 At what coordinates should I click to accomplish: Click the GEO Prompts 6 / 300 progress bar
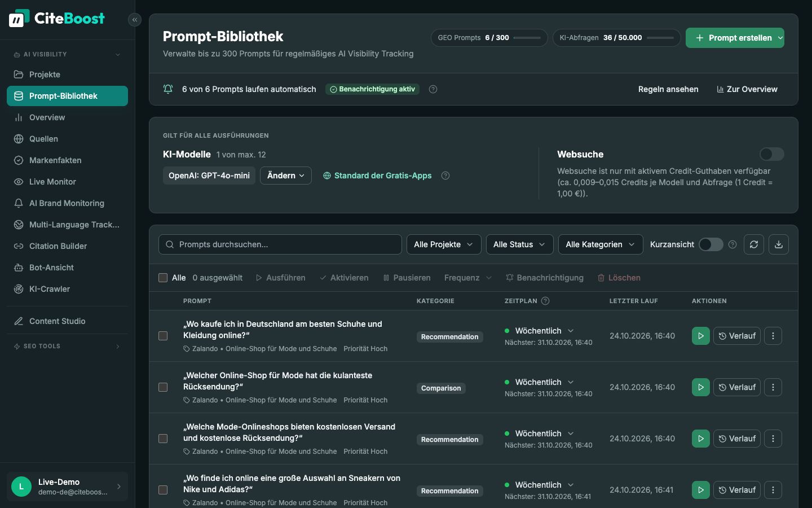point(527,38)
